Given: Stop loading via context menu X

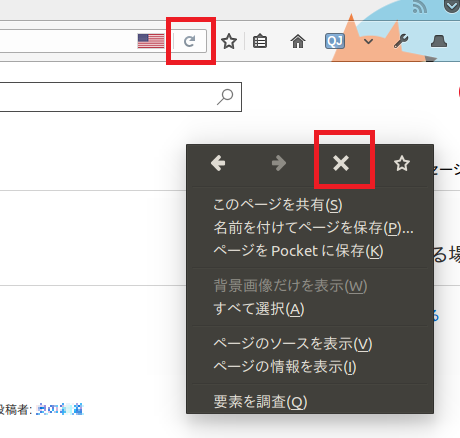Looking at the screenshot, I should pos(341,163).
